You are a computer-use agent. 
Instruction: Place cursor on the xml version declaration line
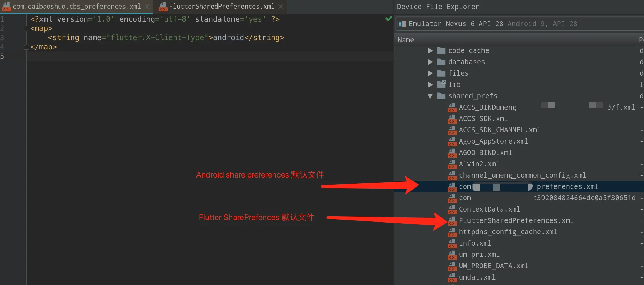[155, 19]
